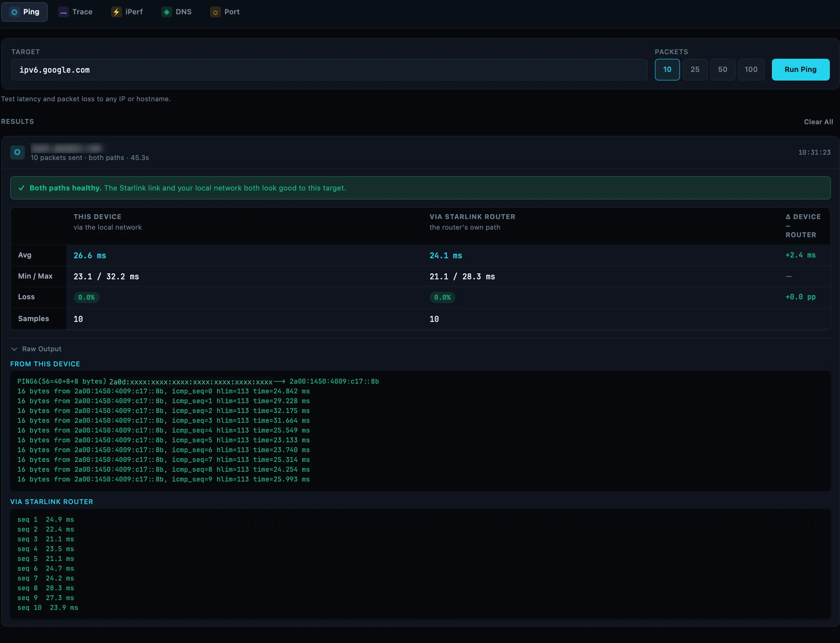
Task: Click the timestamp 10:31:23
Action: click(814, 152)
